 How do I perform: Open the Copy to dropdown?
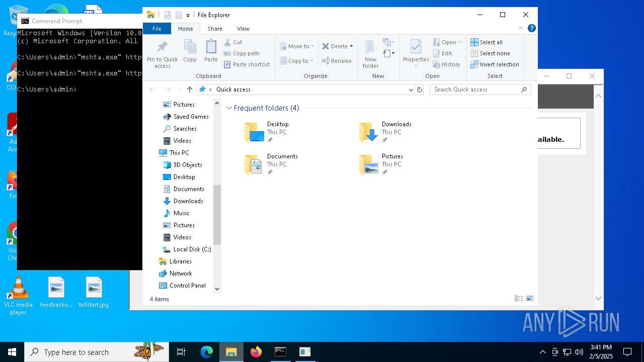(297, 61)
